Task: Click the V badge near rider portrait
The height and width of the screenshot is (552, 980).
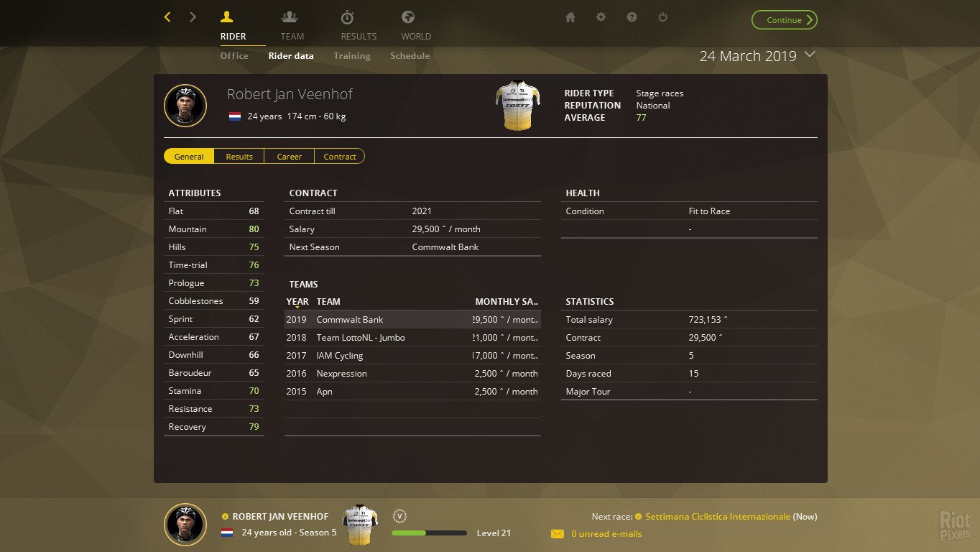Action: pyautogui.click(x=399, y=515)
